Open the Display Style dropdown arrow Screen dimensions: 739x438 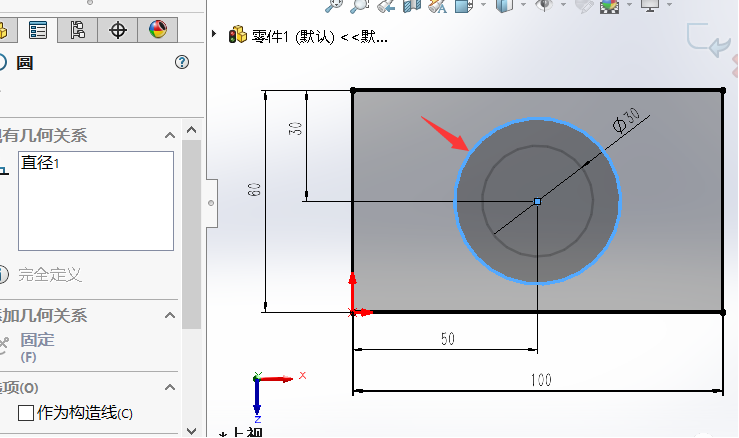523,5
